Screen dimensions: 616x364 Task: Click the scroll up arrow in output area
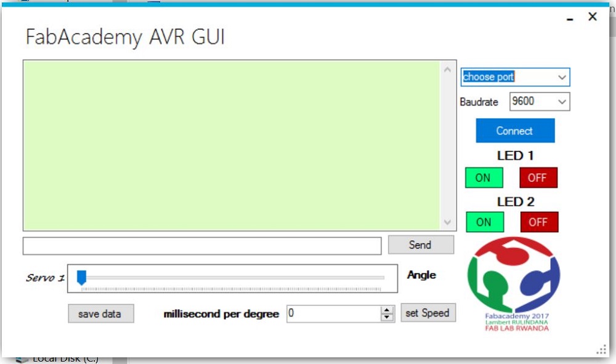click(x=447, y=70)
